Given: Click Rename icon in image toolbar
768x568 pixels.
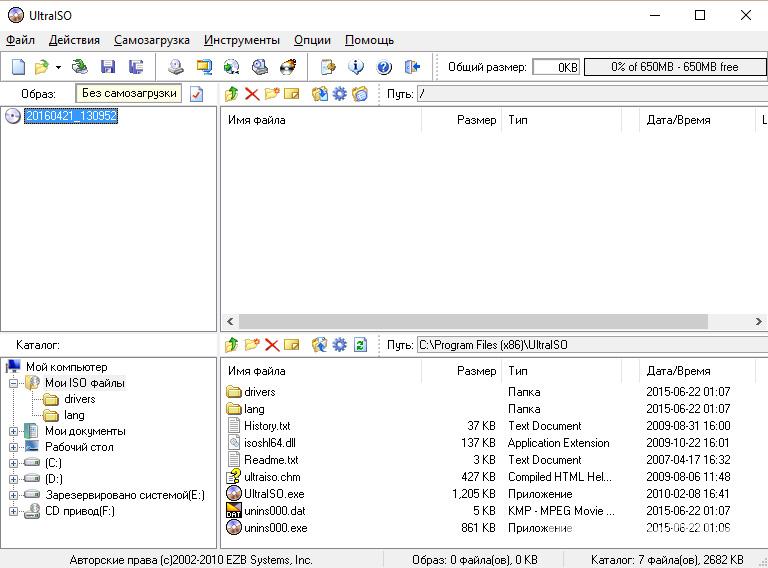Looking at the screenshot, I should (x=291, y=94).
